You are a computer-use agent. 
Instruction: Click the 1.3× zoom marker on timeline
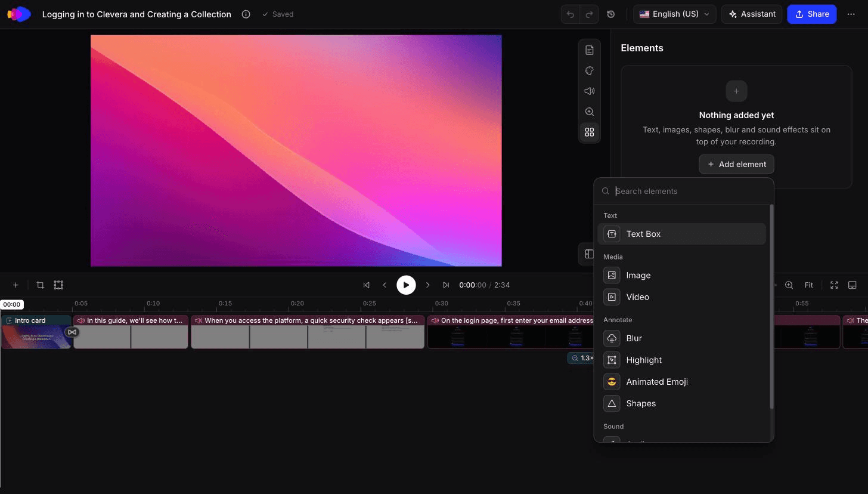click(581, 358)
